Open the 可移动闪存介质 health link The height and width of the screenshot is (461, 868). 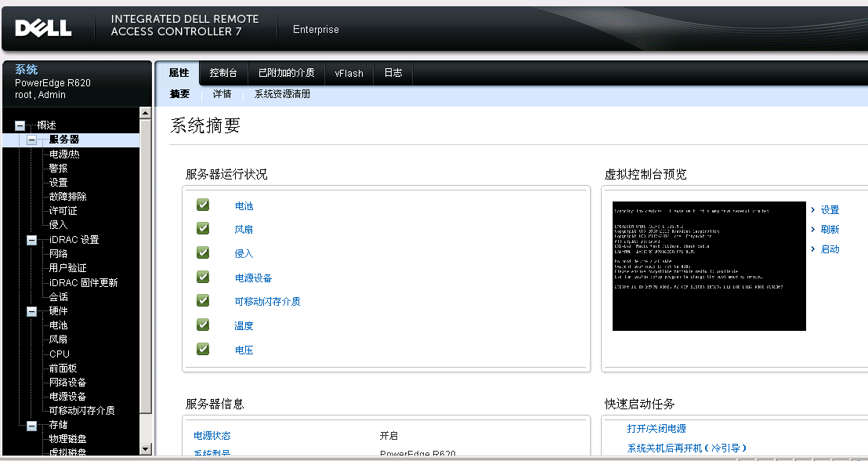[267, 301]
